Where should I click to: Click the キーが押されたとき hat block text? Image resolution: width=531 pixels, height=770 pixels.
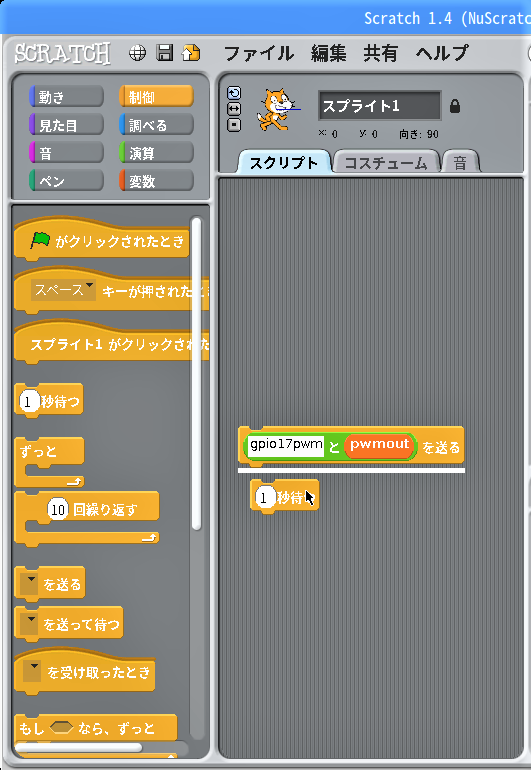155,291
